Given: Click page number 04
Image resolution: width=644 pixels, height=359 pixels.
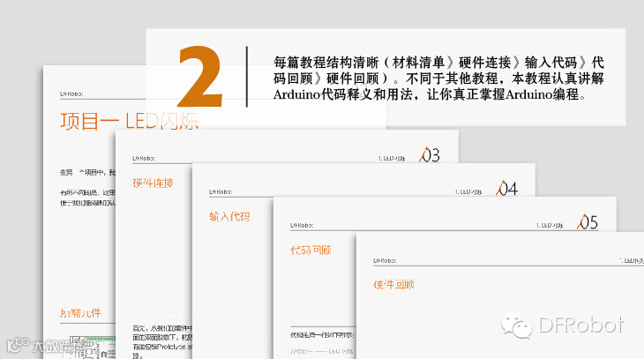Looking at the screenshot, I should 507,189.
